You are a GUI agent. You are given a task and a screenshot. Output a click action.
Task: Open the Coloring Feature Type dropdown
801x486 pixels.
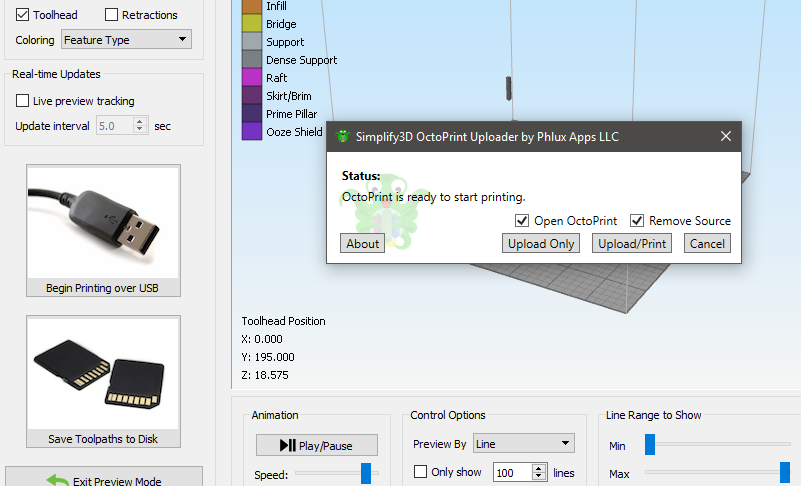(x=126, y=39)
